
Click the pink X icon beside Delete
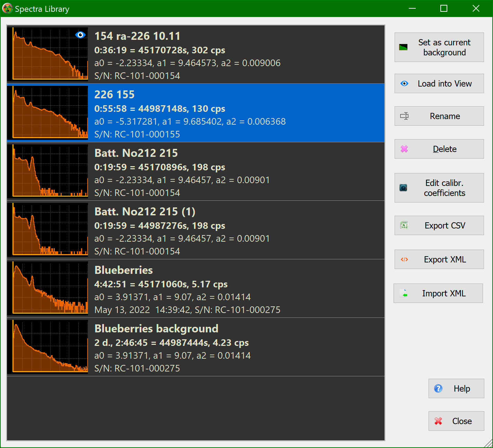pos(404,149)
